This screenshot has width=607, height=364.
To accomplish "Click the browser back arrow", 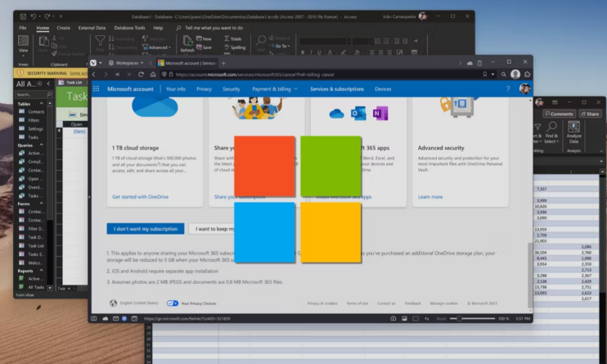I will [x=94, y=74].
